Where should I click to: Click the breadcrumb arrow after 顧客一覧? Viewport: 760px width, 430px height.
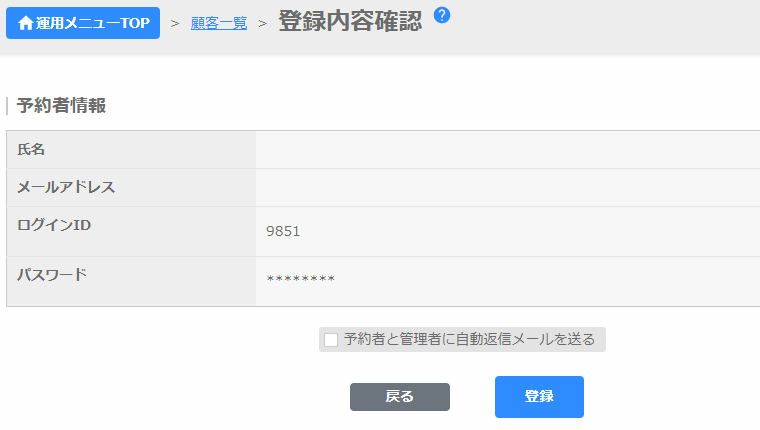tap(262, 23)
